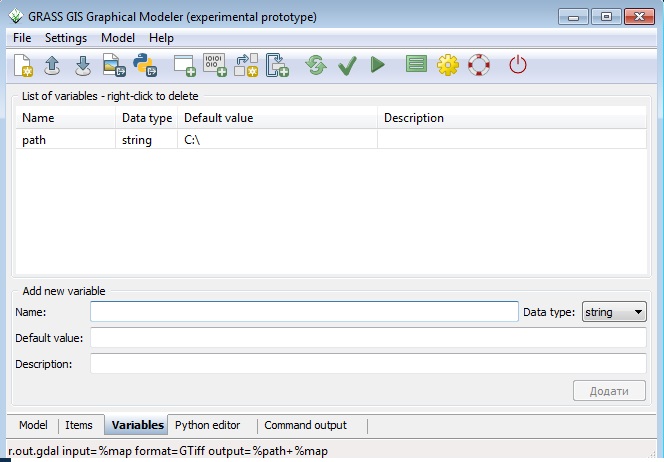The image size is (664, 462).
Task: Open the Help menu
Action: pyautogui.click(x=161, y=38)
